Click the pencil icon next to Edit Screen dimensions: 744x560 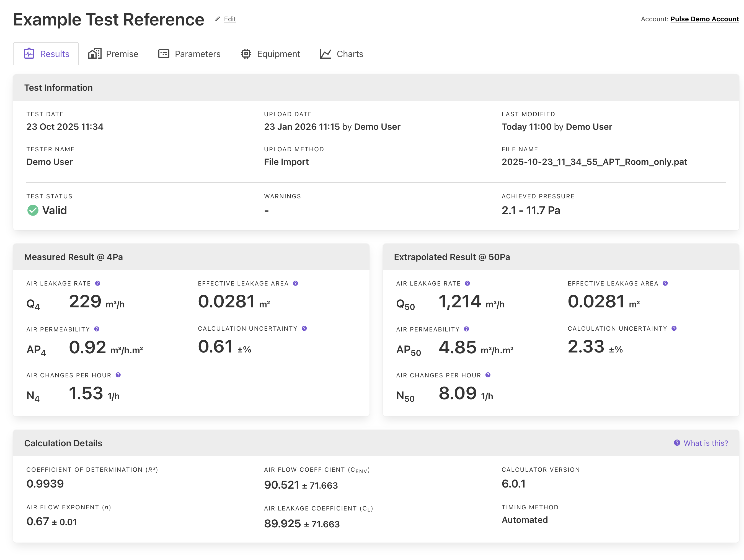[217, 19]
